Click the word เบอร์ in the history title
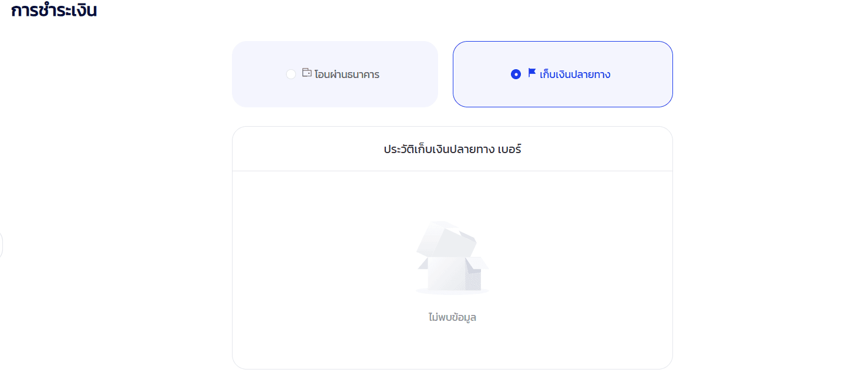868x383 pixels. pos(509,149)
